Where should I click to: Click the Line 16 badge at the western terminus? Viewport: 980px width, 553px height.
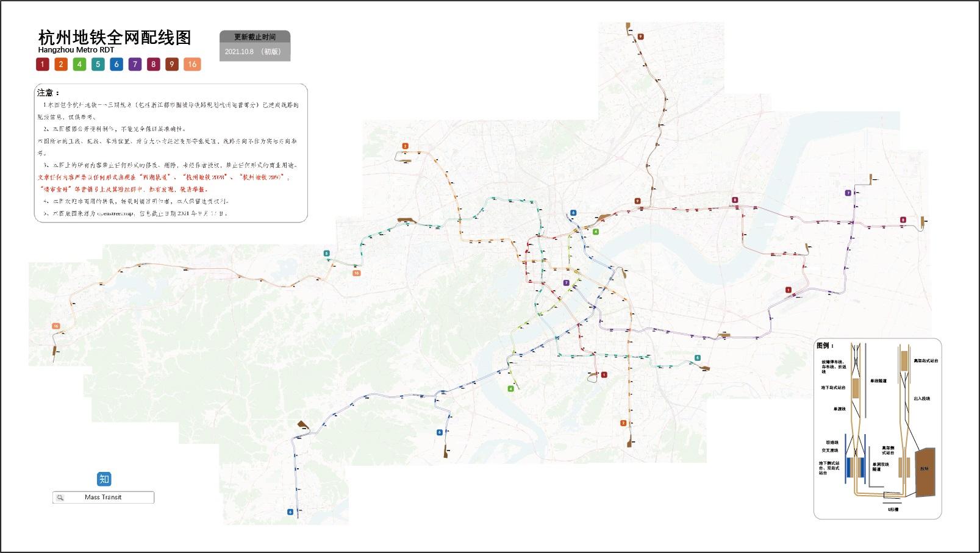(x=56, y=326)
